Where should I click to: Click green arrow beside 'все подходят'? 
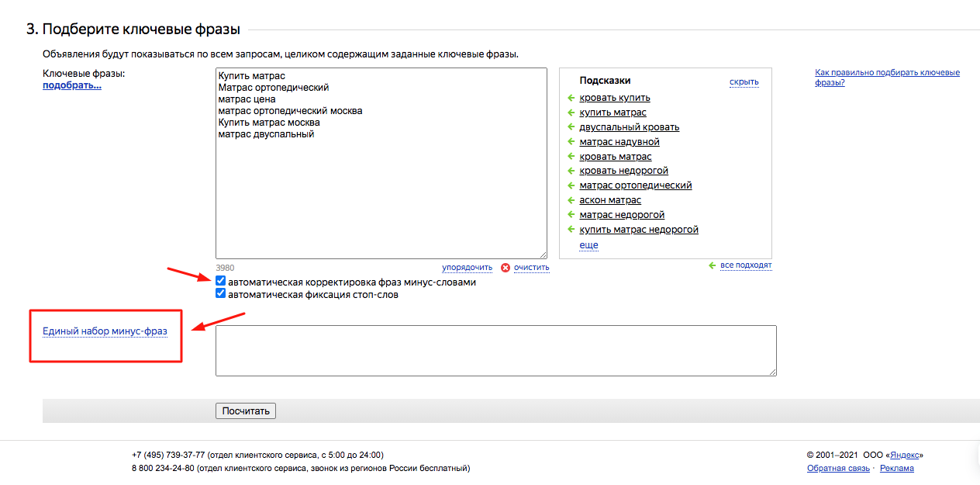click(713, 265)
